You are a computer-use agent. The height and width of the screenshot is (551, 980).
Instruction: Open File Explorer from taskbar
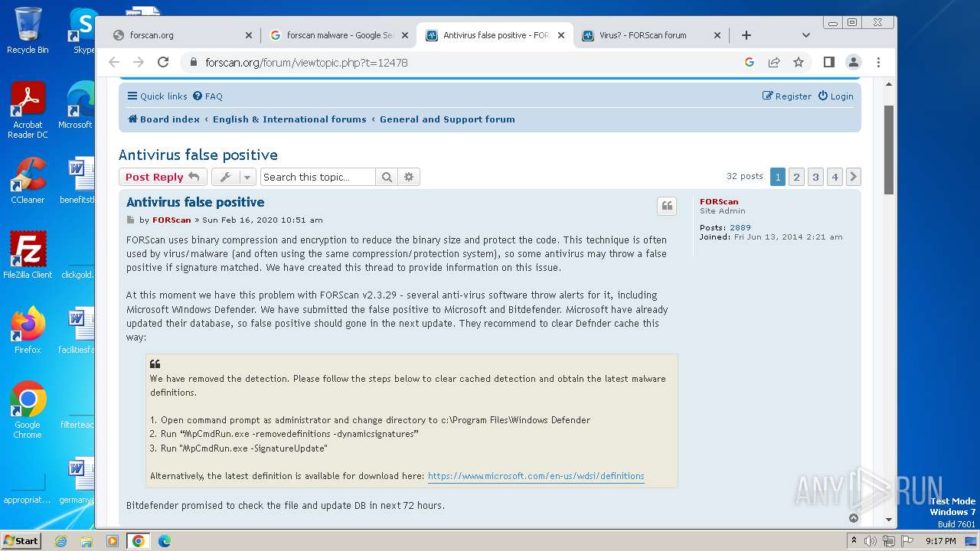coord(87,541)
